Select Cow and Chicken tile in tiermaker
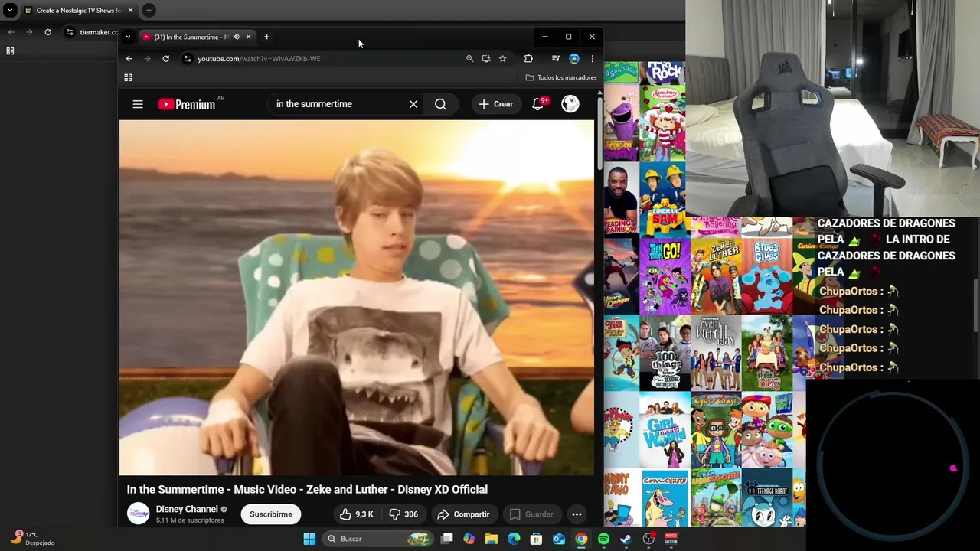This screenshot has height=551, width=980. (665, 497)
